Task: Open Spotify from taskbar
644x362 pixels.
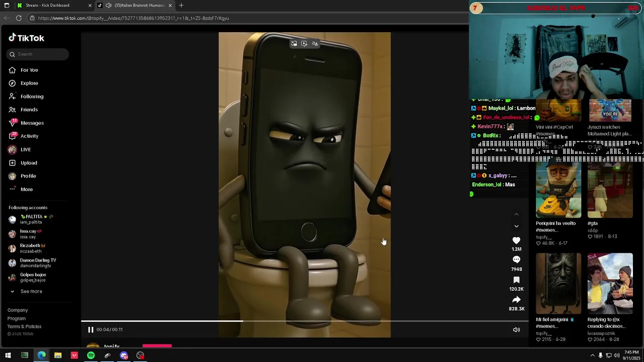Action: (x=91, y=355)
